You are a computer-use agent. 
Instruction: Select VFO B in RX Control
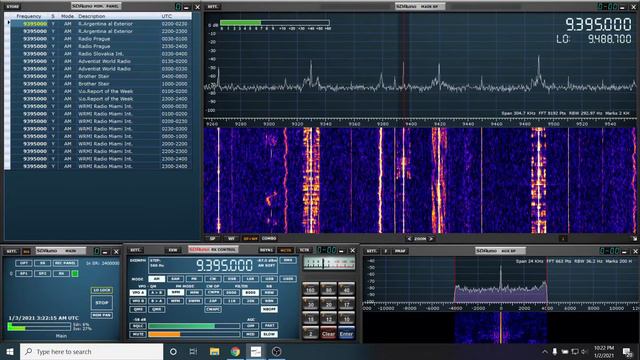coord(138,301)
